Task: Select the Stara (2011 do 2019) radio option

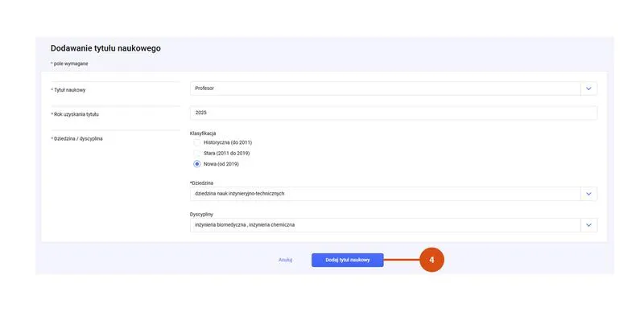Action: [x=197, y=153]
